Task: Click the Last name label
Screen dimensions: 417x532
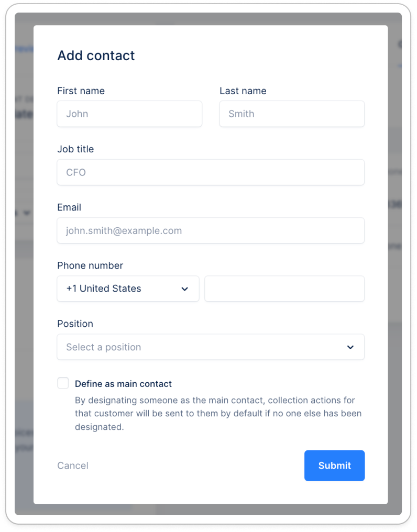Action: (243, 91)
